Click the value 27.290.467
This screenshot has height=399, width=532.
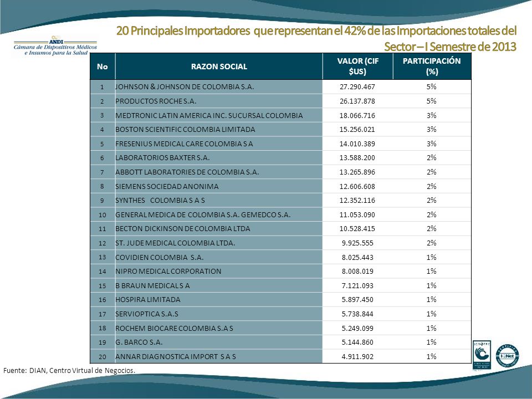pyautogui.click(x=357, y=87)
